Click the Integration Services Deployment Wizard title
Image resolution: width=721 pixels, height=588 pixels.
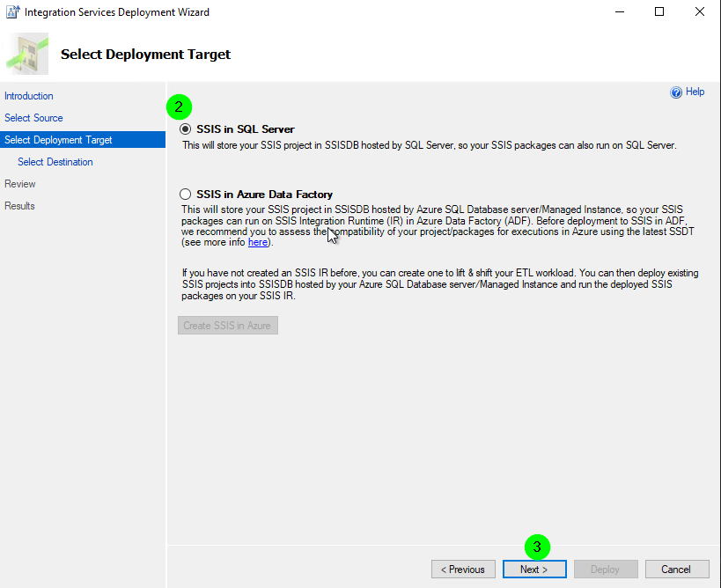pyautogui.click(x=117, y=12)
